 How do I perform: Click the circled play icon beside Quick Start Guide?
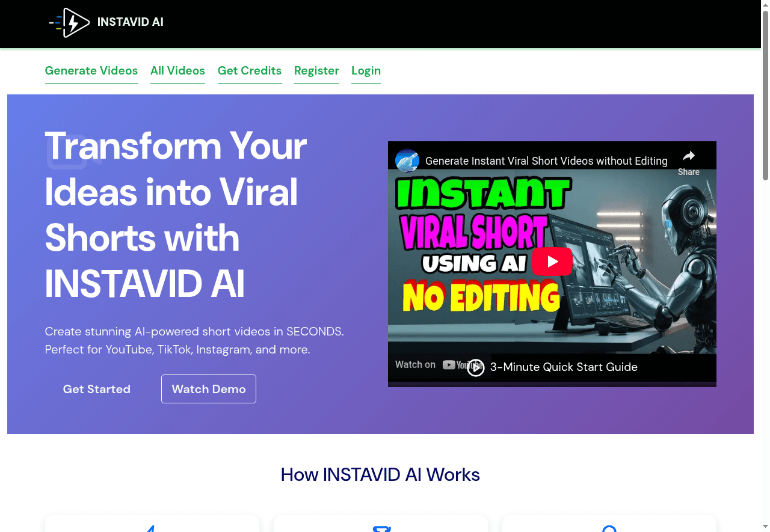click(476, 367)
